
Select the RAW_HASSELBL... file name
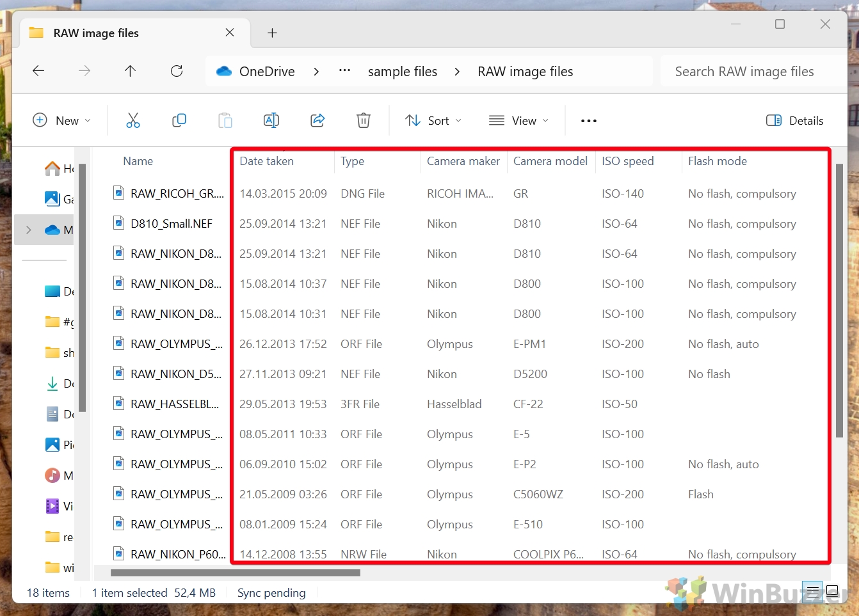(x=175, y=404)
